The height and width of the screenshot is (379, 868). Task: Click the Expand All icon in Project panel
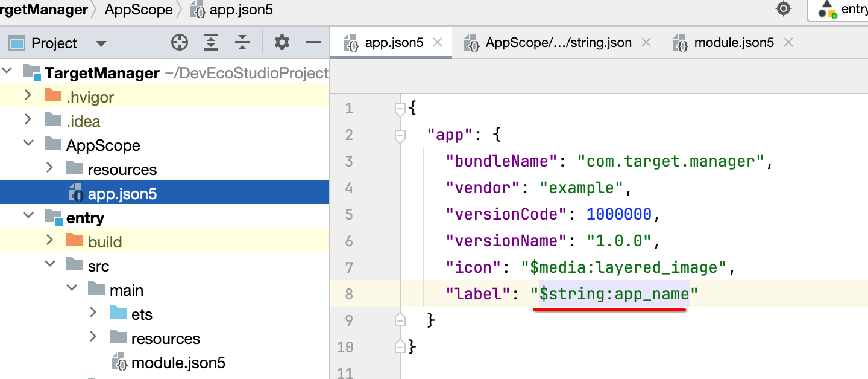210,42
